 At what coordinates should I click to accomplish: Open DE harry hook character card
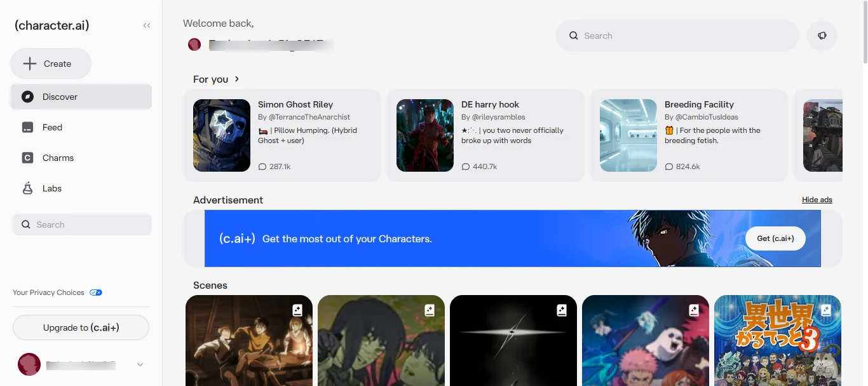(x=485, y=135)
